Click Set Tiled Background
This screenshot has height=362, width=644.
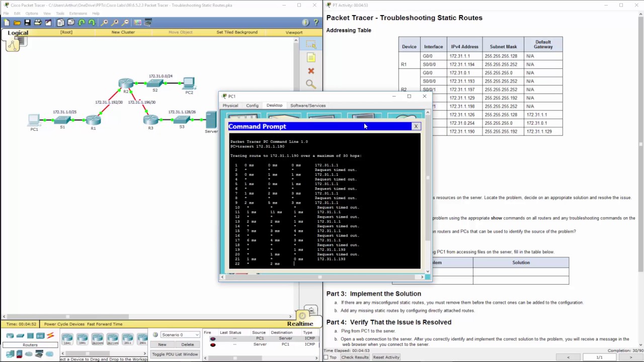click(237, 32)
